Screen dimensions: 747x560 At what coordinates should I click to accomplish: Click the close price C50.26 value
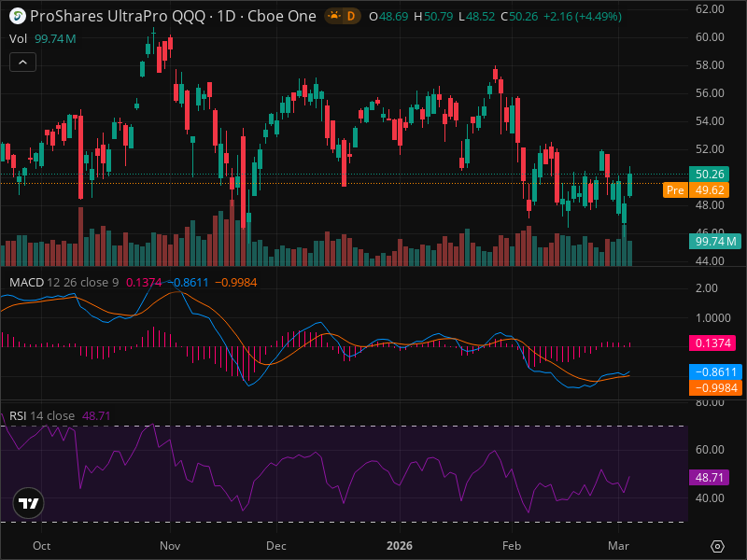pyautogui.click(x=519, y=17)
